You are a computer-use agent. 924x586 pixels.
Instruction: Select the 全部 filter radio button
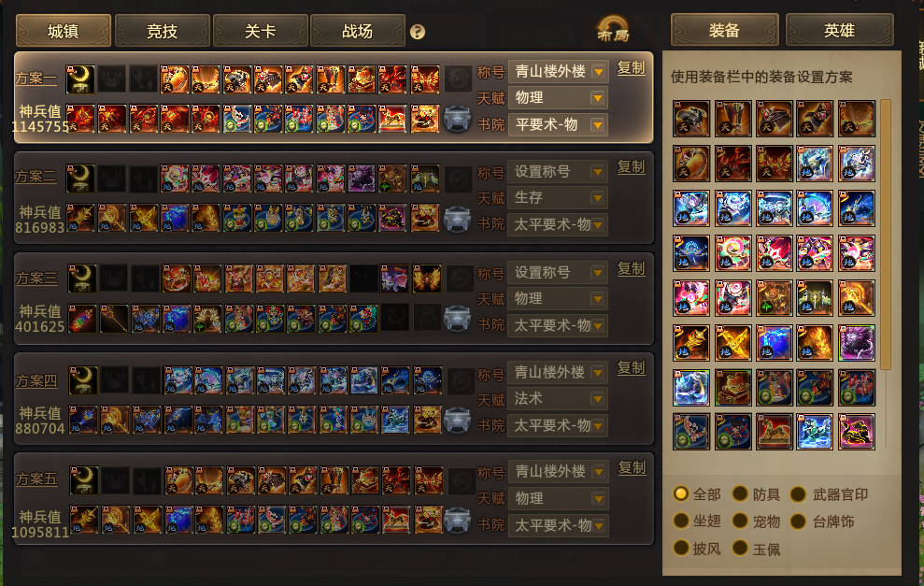point(681,493)
